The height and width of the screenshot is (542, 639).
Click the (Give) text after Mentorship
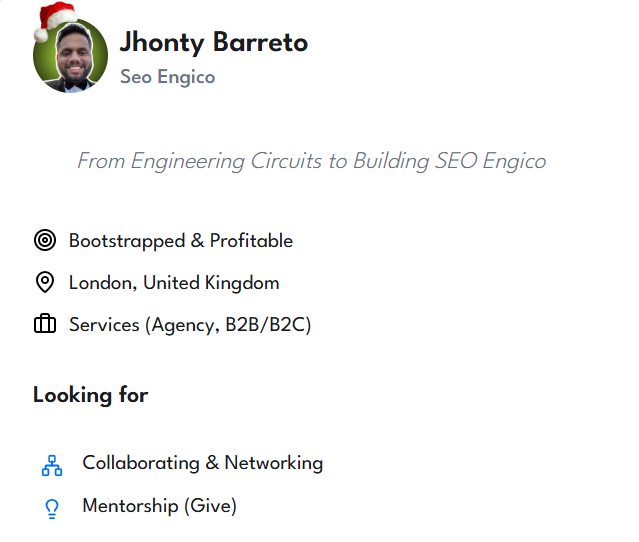[210, 506]
